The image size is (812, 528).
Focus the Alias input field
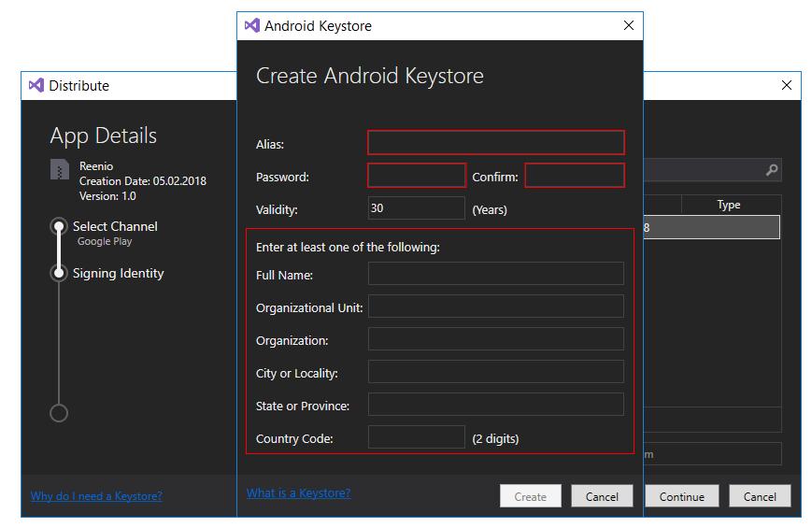click(496, 142)
